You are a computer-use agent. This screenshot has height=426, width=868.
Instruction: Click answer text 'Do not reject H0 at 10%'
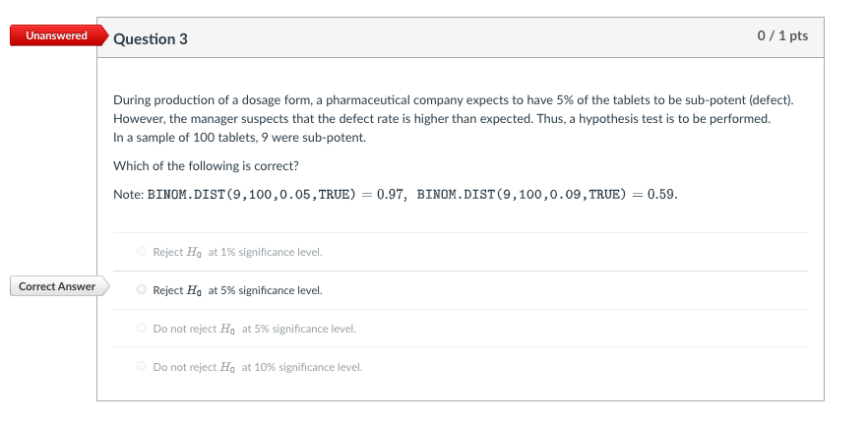pyautogui.click(x=257, y=367)
